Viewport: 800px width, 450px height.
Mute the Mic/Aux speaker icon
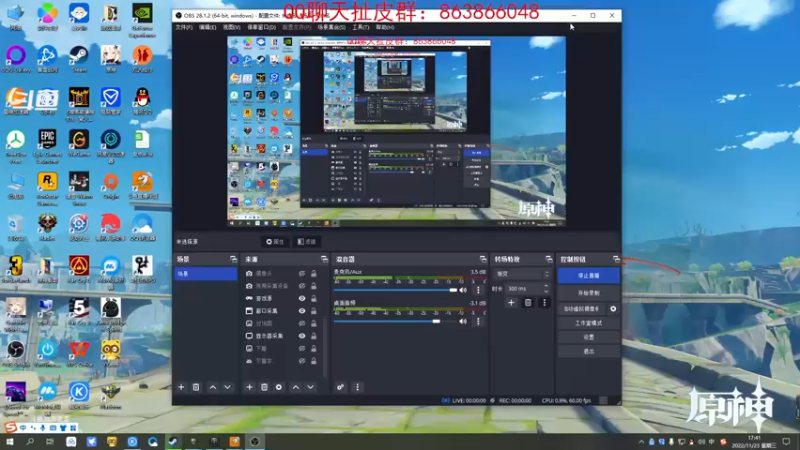463,290
